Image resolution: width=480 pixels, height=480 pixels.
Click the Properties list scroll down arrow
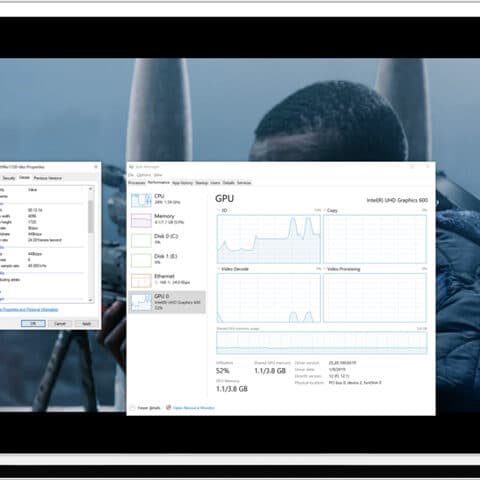point(91,300)
